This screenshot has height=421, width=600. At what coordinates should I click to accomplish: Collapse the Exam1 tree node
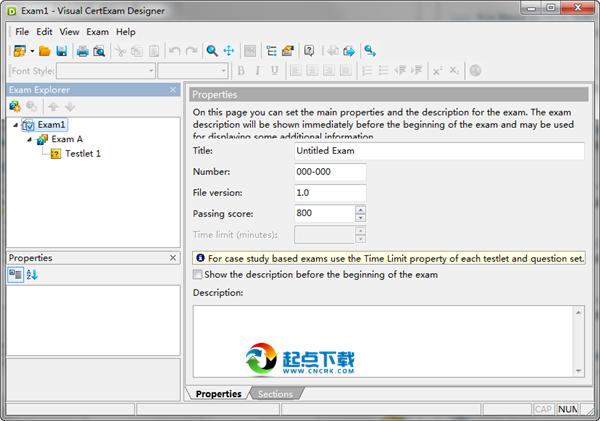click(x=15, y=125)
